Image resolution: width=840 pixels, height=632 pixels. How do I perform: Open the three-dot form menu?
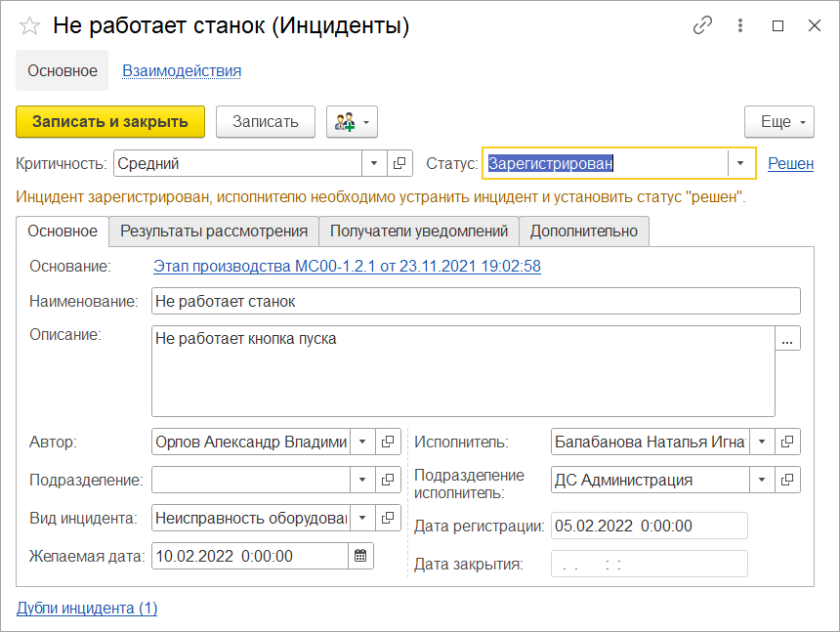tap(741, 26)
